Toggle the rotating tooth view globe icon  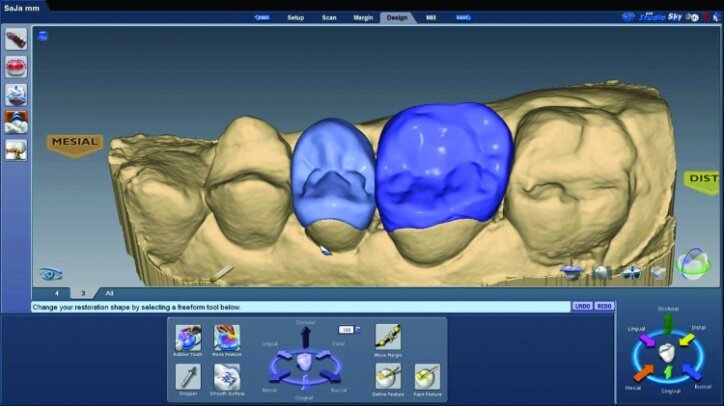(692, 264)
